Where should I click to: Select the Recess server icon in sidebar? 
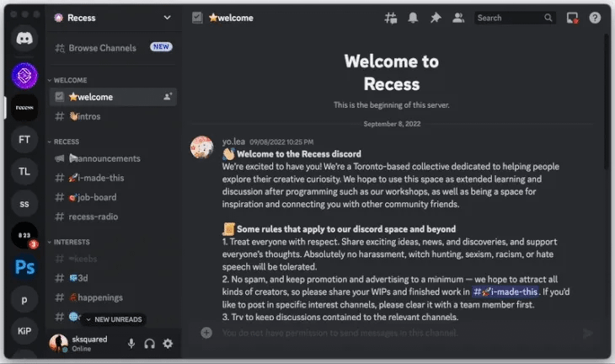[24, 108]
